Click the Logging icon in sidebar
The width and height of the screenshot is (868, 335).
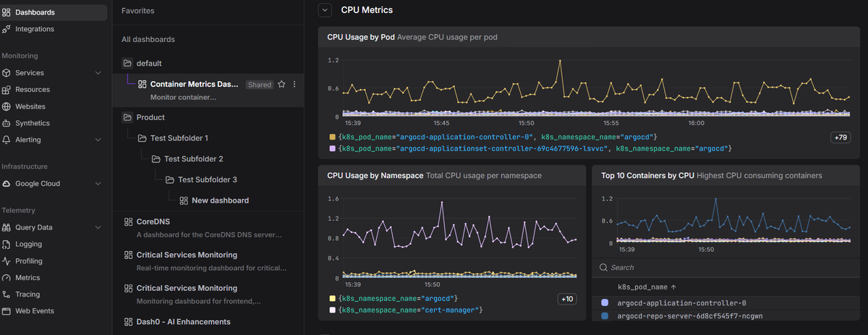pyautogui.click(x=7, y=244)
